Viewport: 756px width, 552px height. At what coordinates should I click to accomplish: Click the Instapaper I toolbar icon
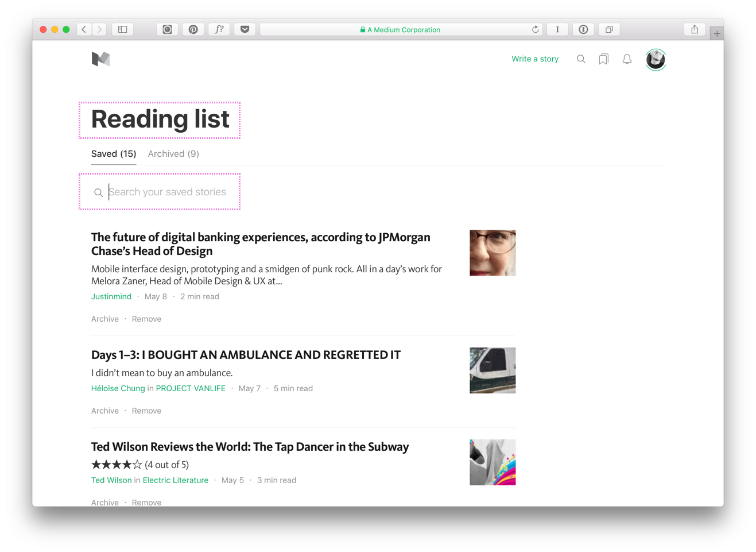pos(557,29)
